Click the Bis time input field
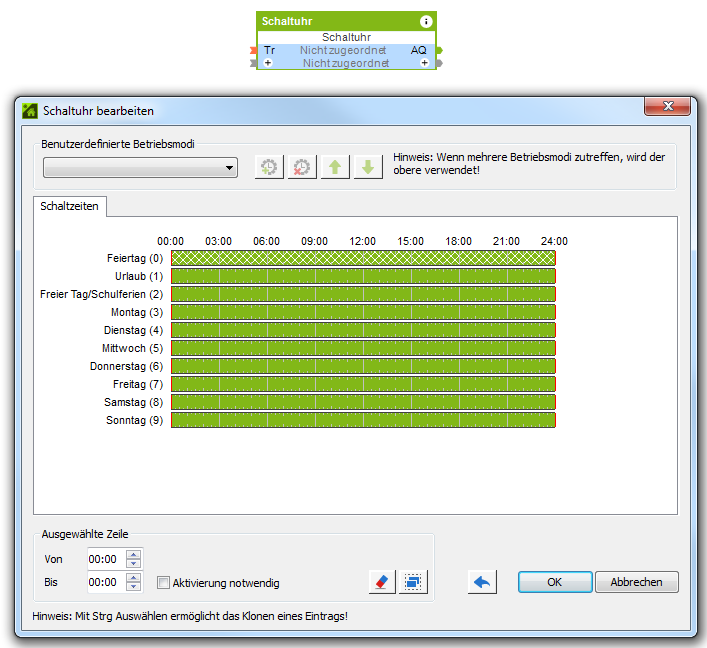Screen dimensions: 707x648 click(106, 582)
